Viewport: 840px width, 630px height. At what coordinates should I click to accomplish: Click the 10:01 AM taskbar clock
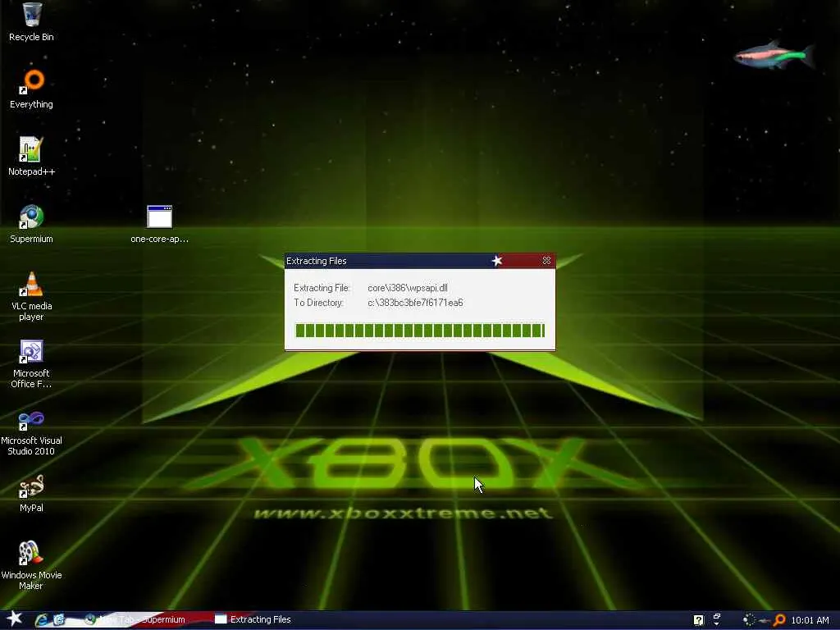pyautogui.click(x=810, y=620)
